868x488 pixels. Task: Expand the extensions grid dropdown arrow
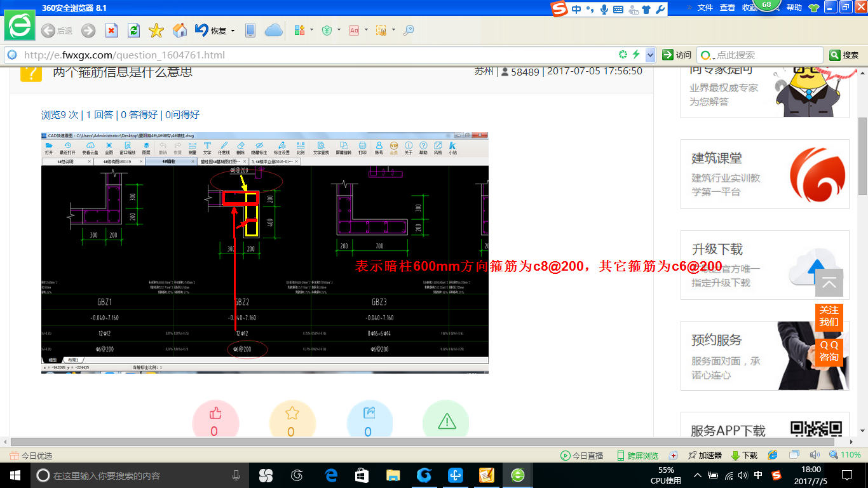click(311, 30)
